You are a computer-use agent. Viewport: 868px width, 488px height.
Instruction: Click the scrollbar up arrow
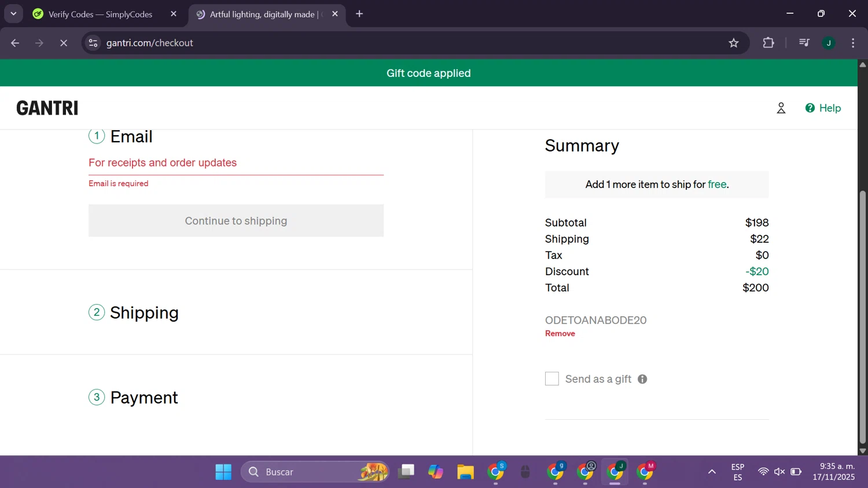[x=863, y=64]
